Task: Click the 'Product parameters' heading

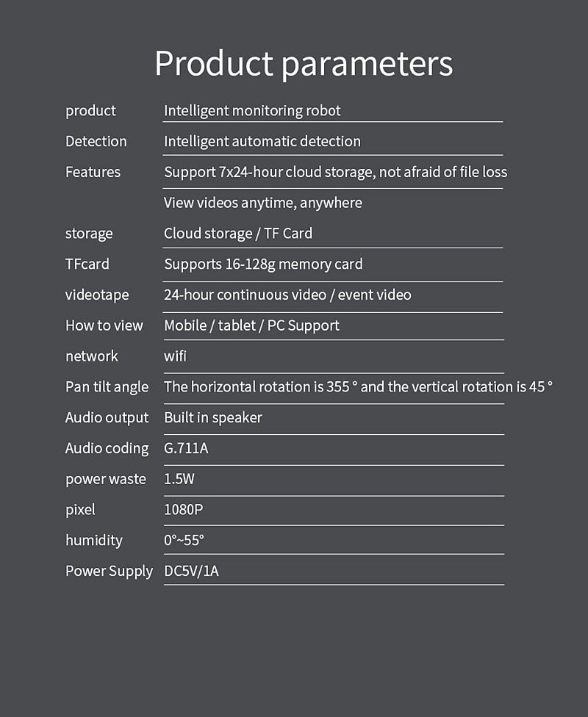Action: [x=304, y=64]
